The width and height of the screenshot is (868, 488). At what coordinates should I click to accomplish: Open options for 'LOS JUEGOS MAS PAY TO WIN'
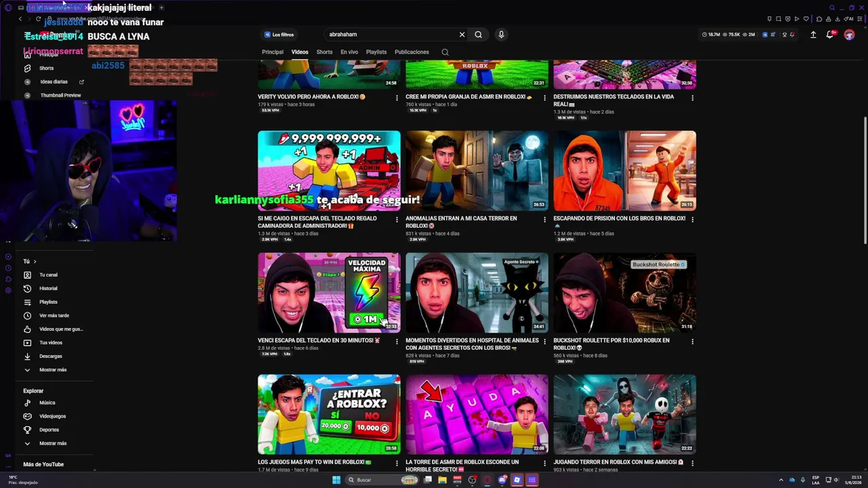[x=397, y=464]
